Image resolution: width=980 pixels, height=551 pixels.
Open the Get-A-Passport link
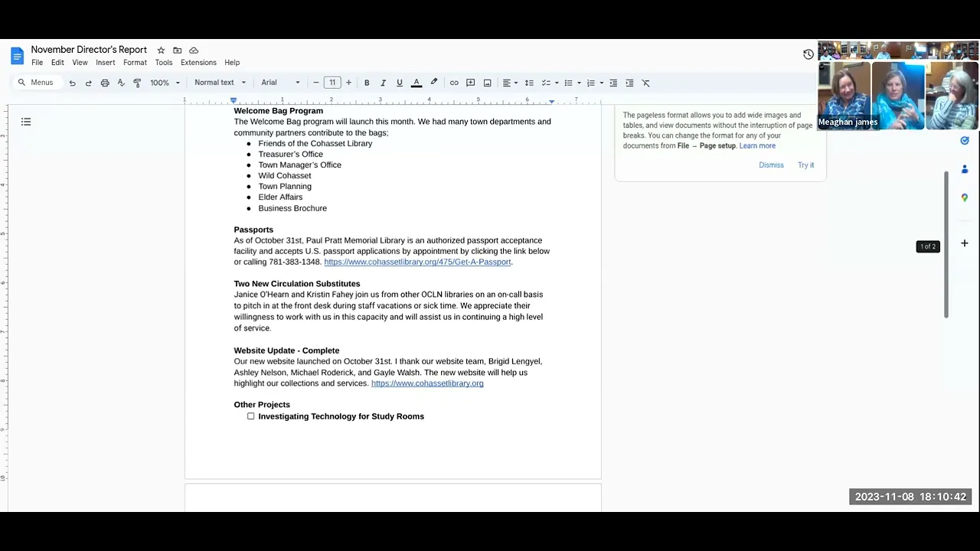(417, 262)
